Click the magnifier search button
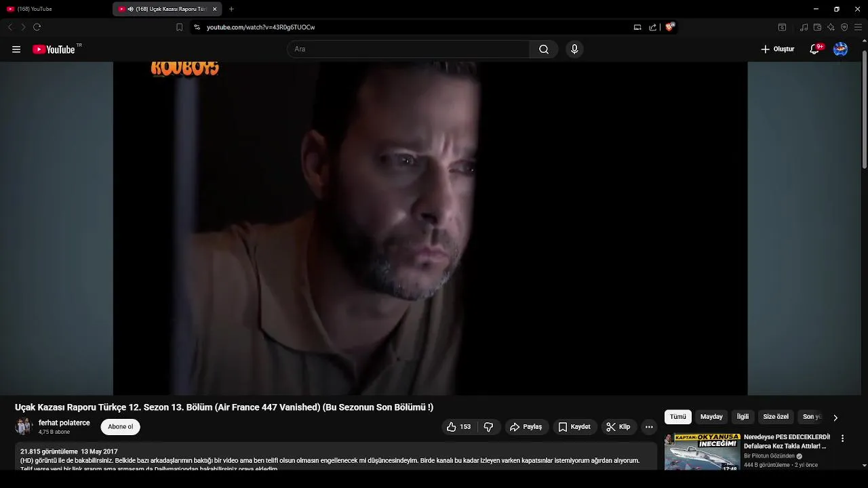Image resolution: width=868 pixels, height=488 pixels. pyautogui.click(x=544, y=49)
